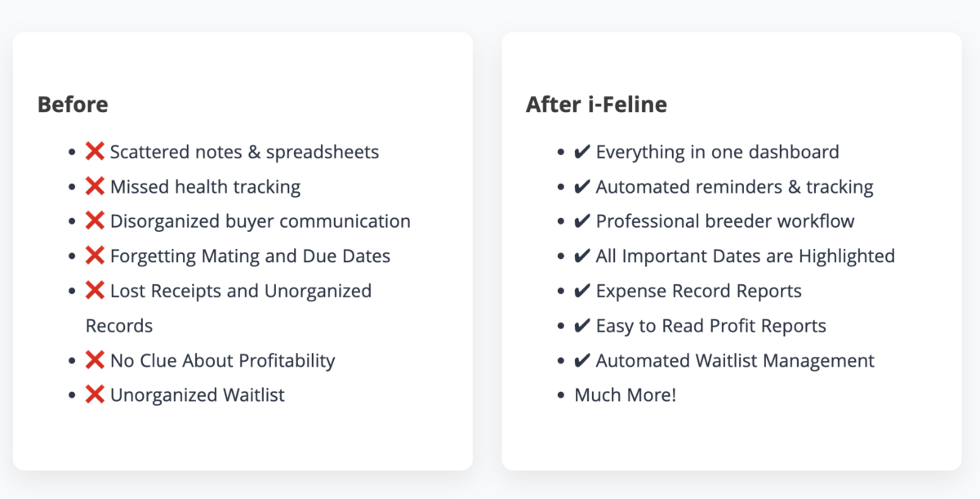This screenshot has width=980, height=499.
Task: Click the Much More! list item
Action: 626,395
